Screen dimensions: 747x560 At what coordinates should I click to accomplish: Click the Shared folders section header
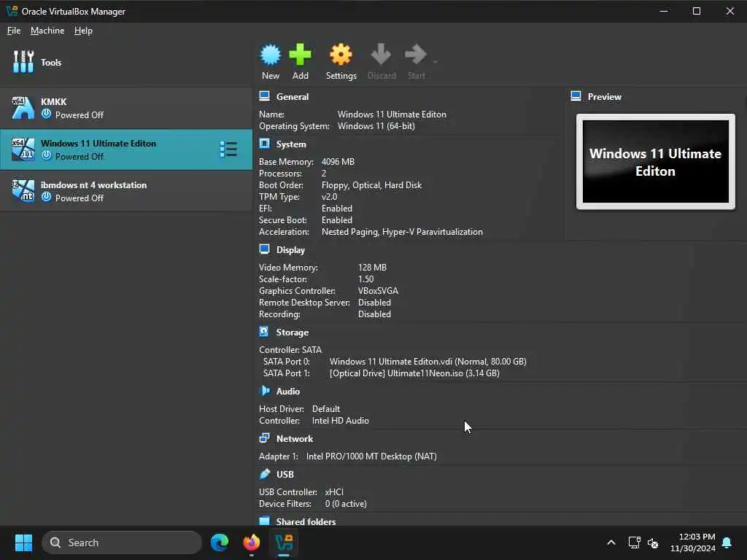coord(306,521)
